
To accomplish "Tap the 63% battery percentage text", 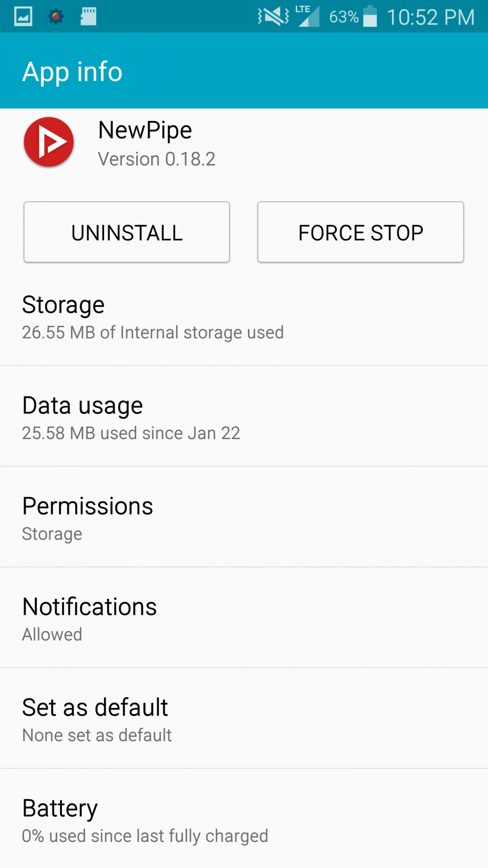I will (344, 17).
